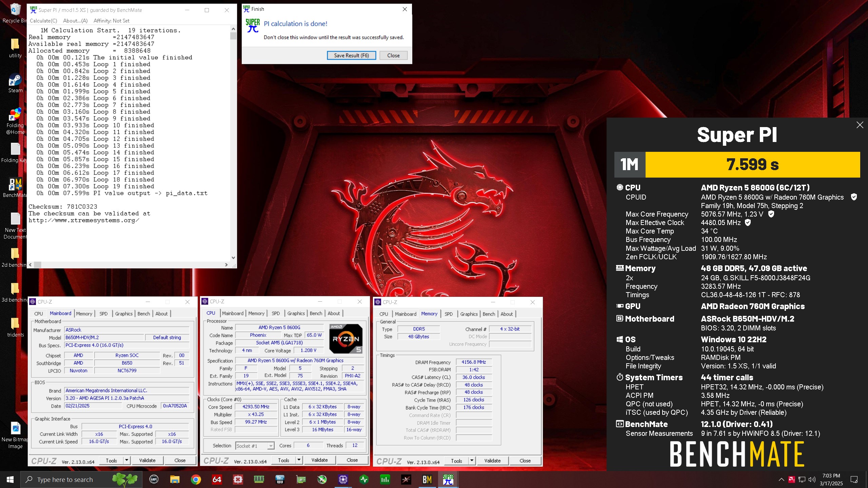
Task: Open the 3d benching folder
Action: point(15,293)
